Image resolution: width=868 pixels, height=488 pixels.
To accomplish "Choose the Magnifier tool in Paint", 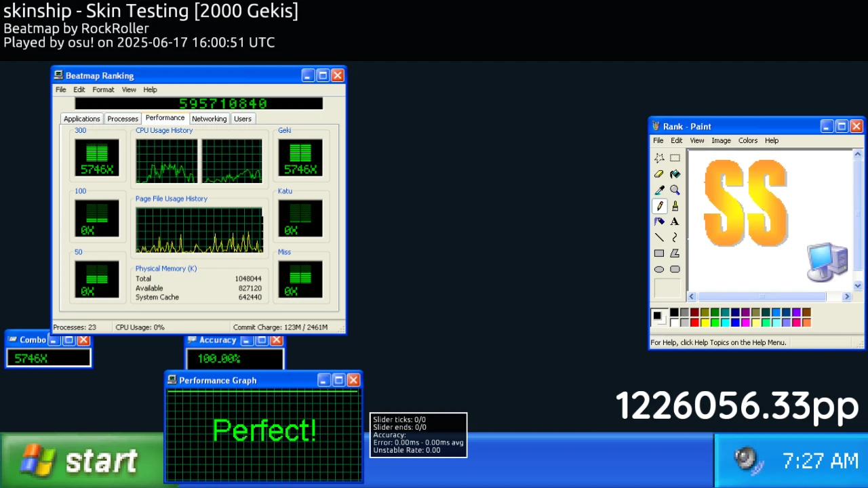I will click(675, 190).
